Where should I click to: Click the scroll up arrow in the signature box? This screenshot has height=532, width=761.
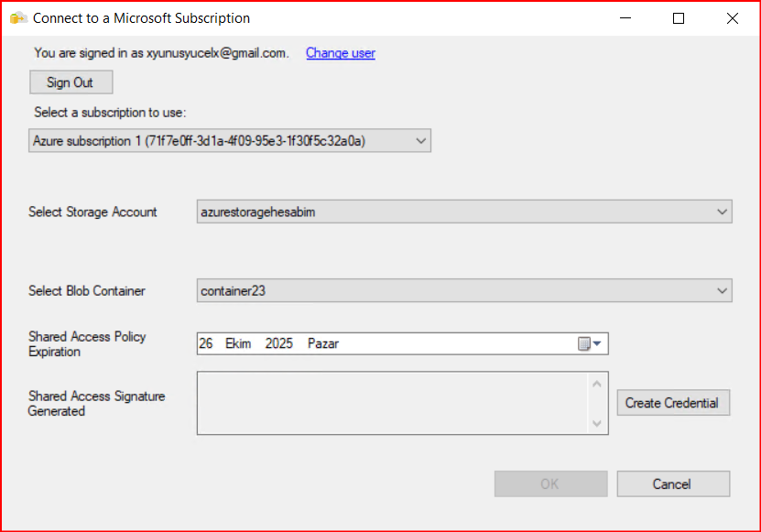[597, 384]
